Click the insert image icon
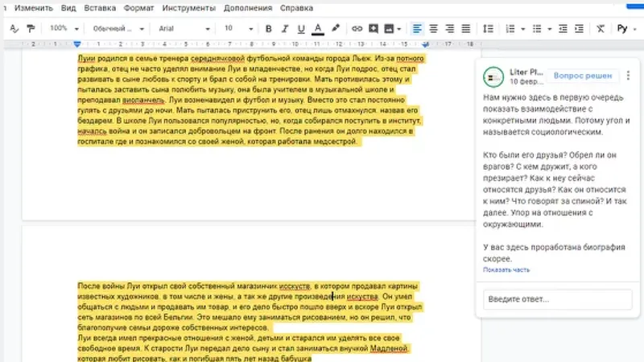 point(389,29)
